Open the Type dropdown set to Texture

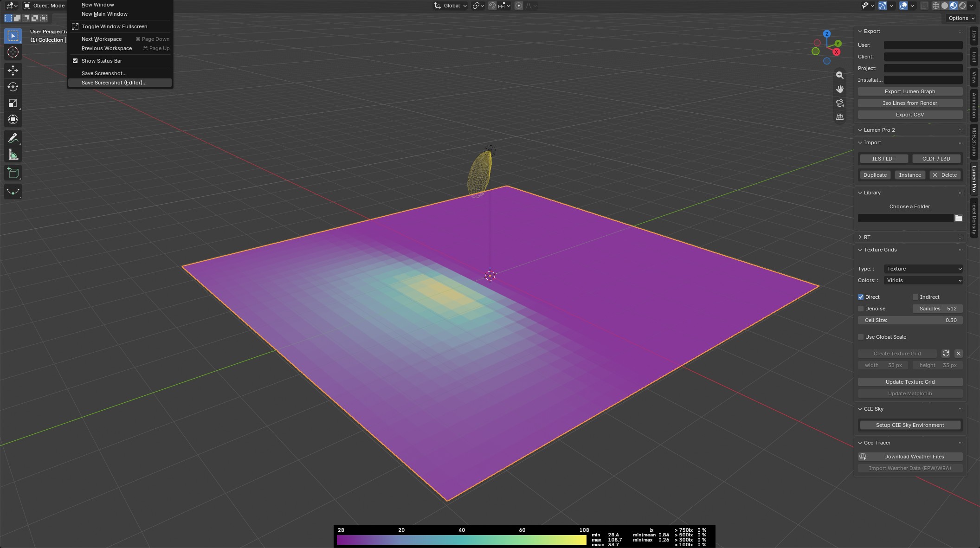pyautogui.click(x=923, y=269)
